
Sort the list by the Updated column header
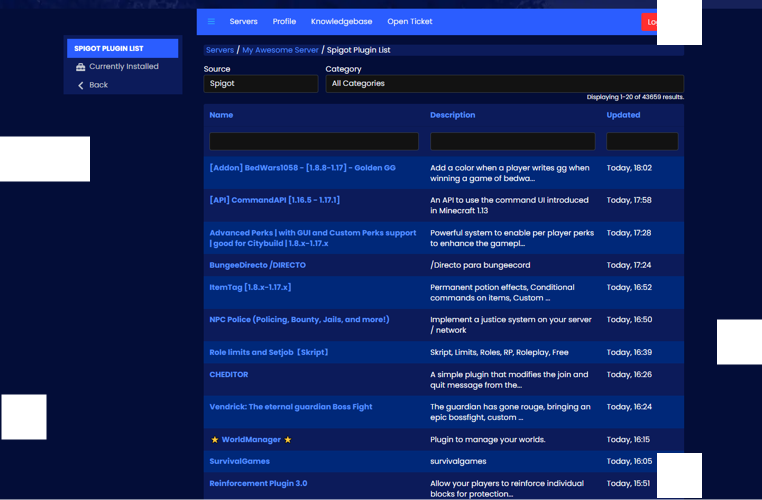623,115
